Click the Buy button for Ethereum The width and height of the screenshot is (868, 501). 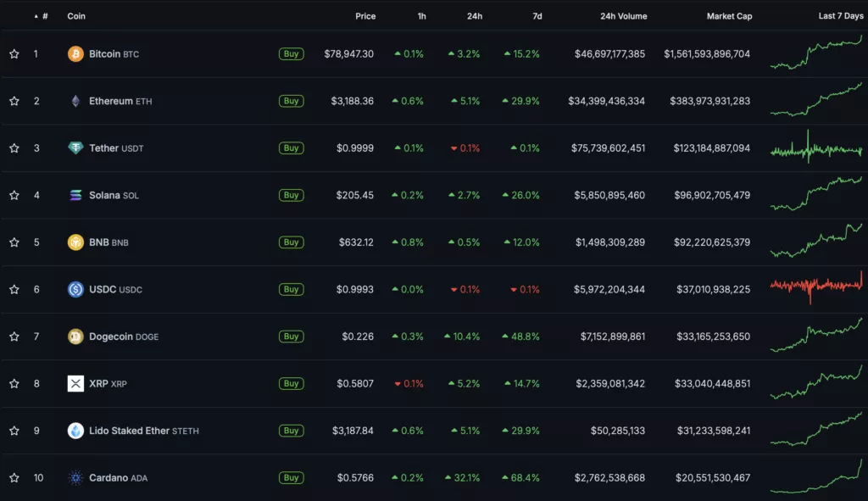pyautogui.click(x=292, y=101)
